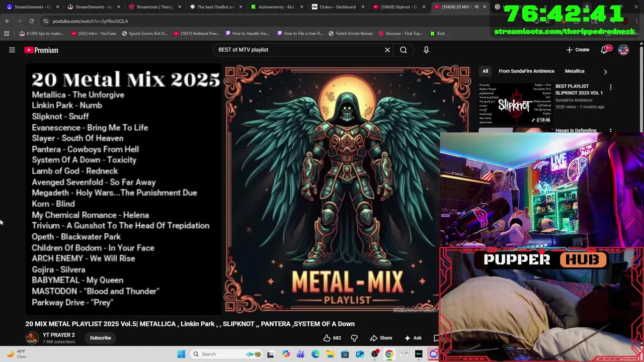The height and width of the screenshot is (362, 644).
Task: Open the weather widget showing 45°F
Action: point(16,354)
